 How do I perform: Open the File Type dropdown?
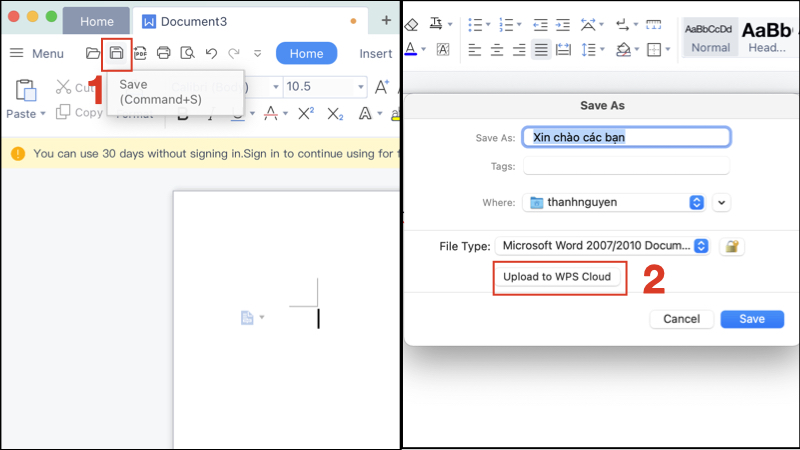coord(602,246)
